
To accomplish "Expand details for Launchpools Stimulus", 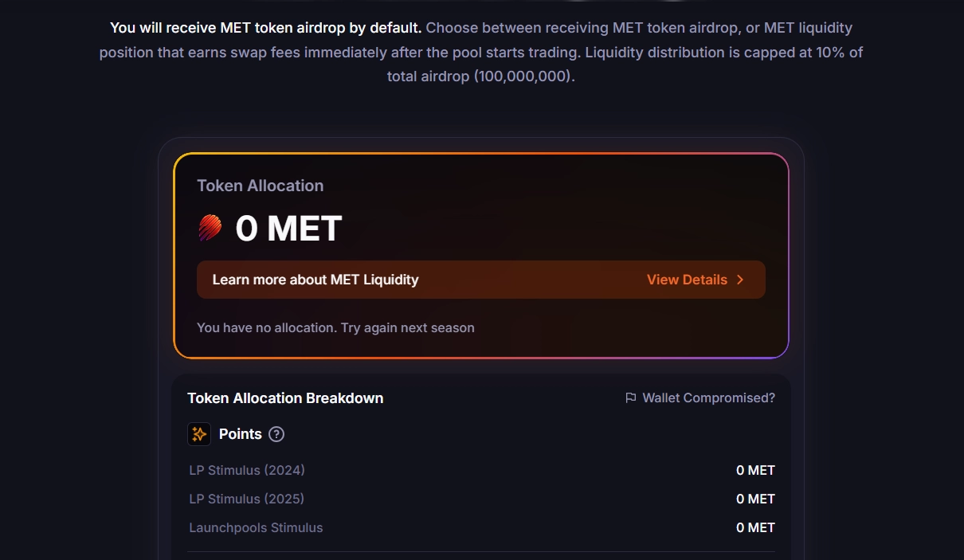I will [256, 527].
